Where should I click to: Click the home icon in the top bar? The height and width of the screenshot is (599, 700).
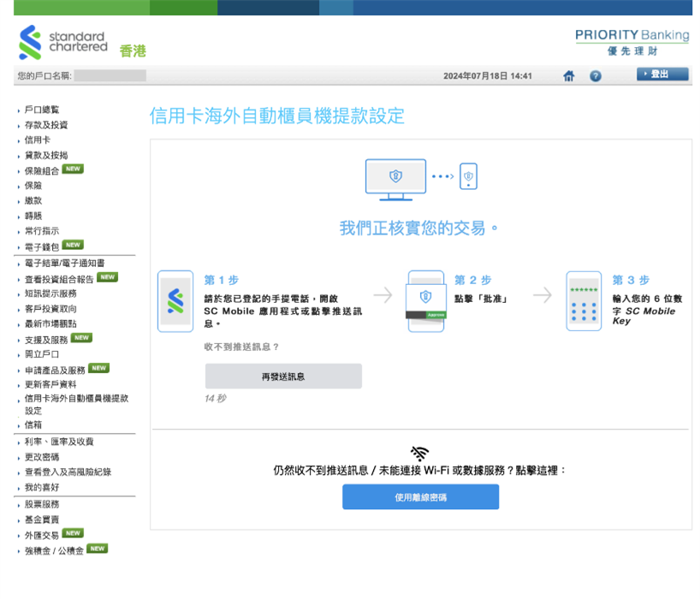pyautogui.click(x=568, y=76)
